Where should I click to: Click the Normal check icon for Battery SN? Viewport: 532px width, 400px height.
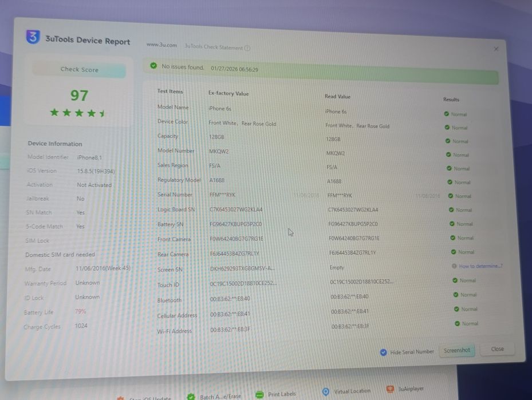click(452, 224)
